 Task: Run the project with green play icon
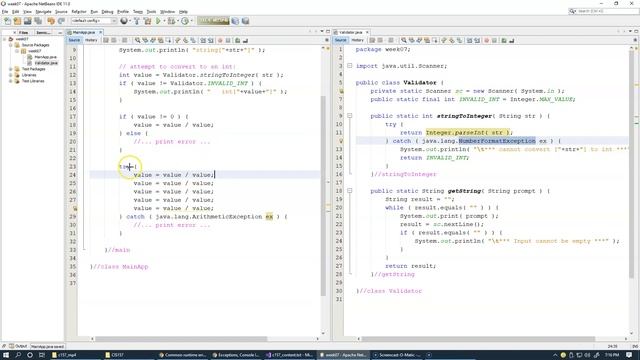[158, 21]
